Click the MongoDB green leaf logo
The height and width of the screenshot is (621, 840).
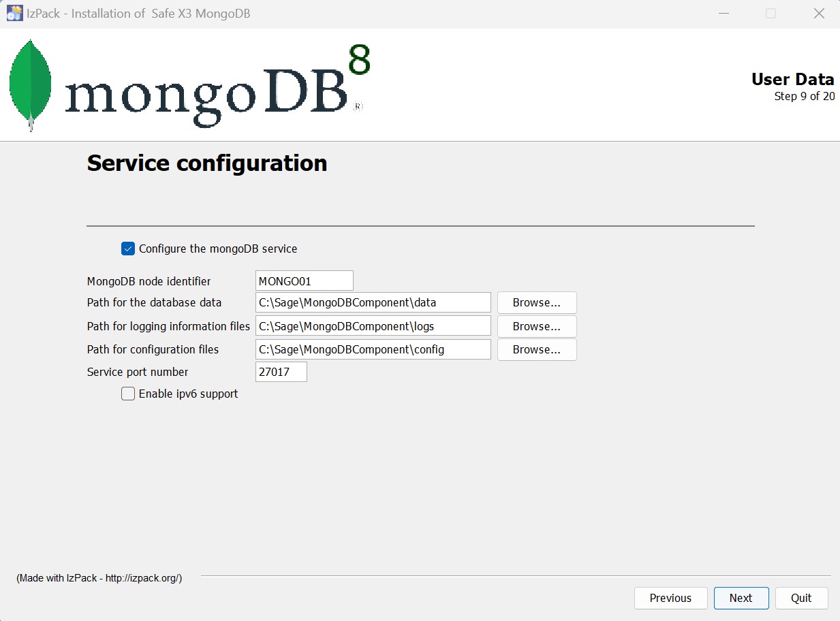pos(31,84)
